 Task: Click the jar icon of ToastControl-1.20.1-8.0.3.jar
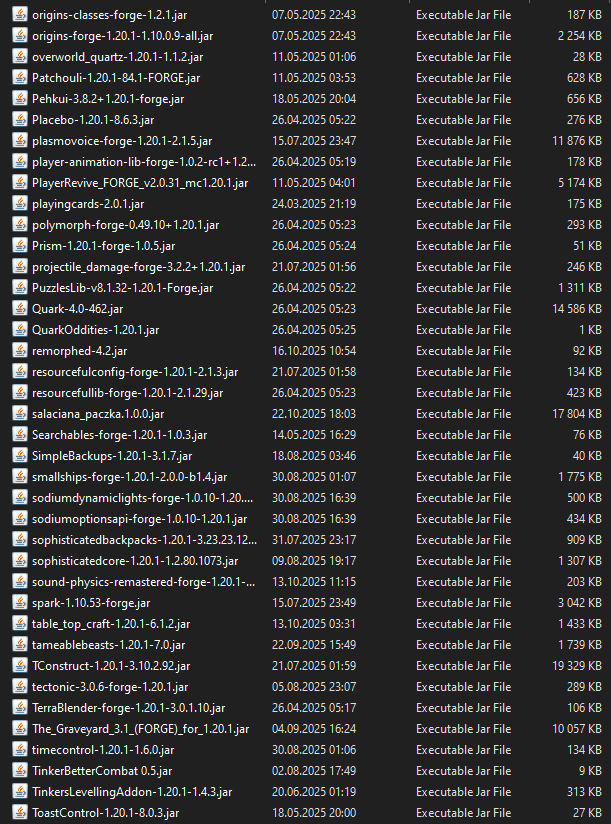tap(19, 813)
